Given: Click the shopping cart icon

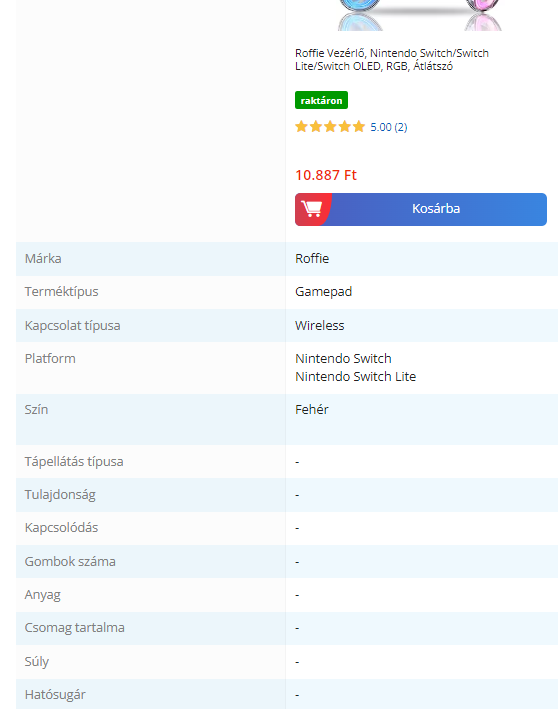Looking at the screenshot, I should 312,209.
